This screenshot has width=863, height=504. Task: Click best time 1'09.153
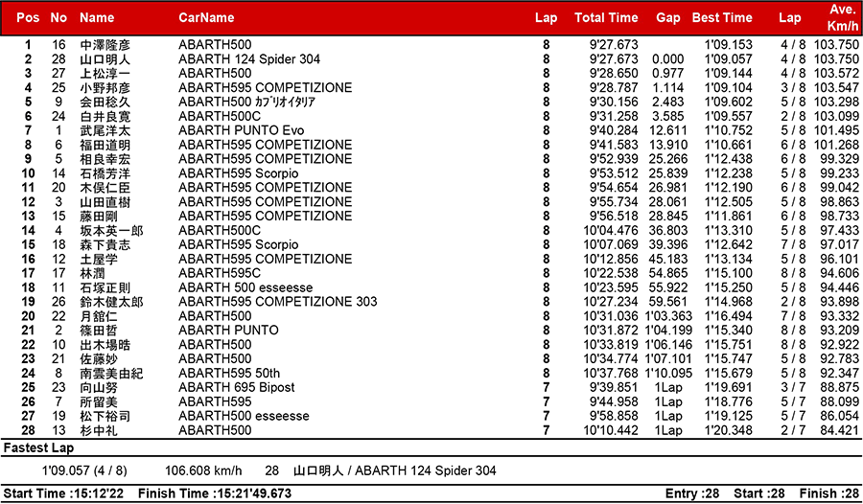tap(728, 45)
